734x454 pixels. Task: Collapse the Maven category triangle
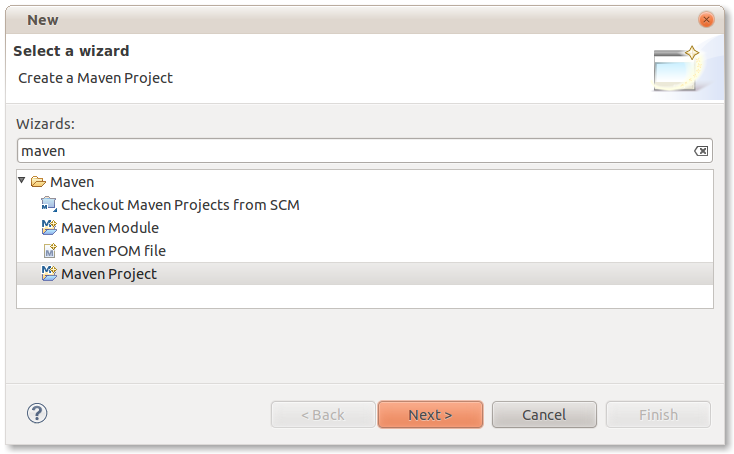click(x=22, y=180)
